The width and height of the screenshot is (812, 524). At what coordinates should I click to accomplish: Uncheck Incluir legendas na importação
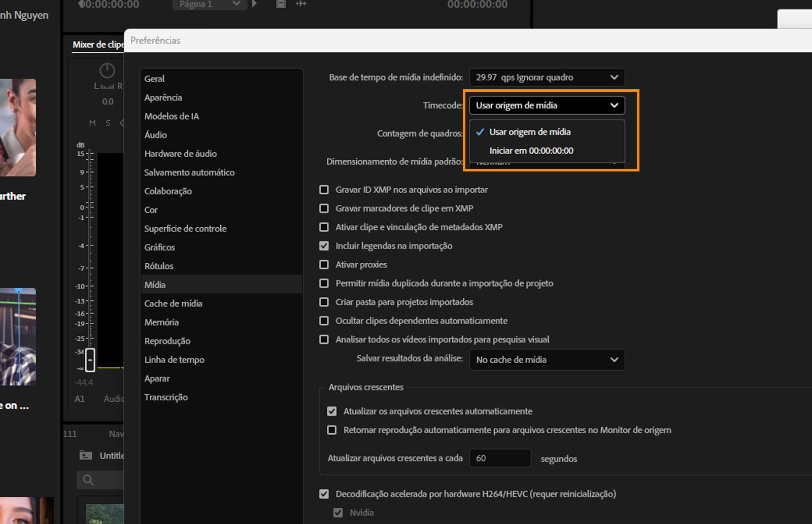point(324,246)
